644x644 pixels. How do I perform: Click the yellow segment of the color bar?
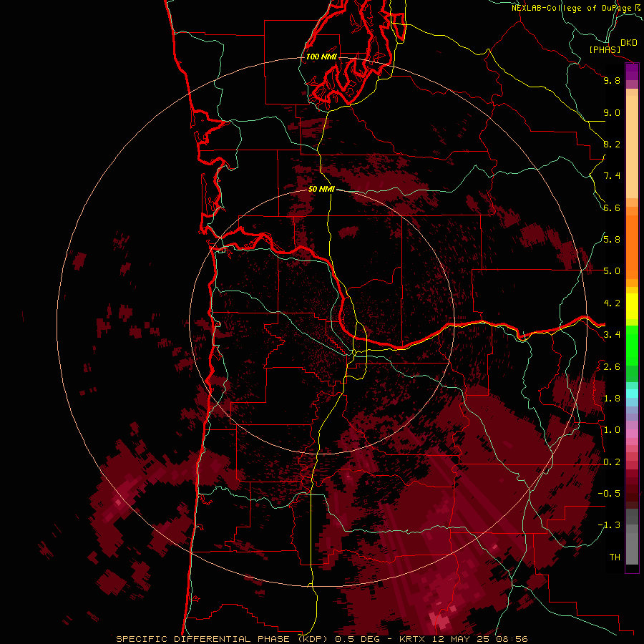point(632,306)
